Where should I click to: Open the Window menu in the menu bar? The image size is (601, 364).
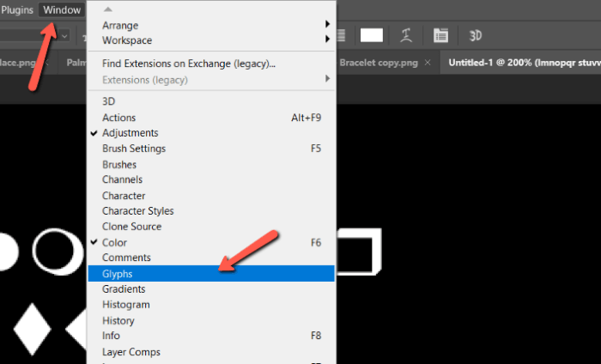pyautogui.click(x=62, y=10)
